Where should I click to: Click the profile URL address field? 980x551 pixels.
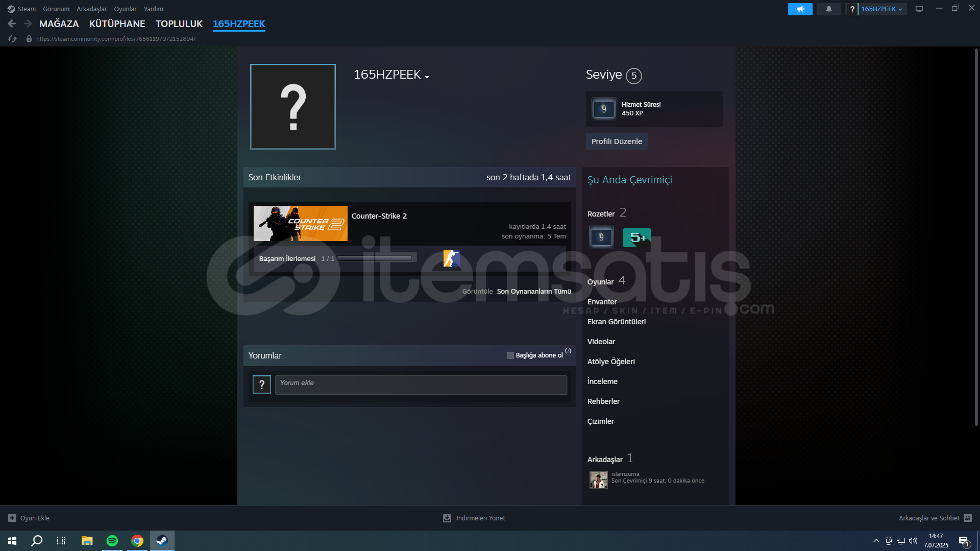click(116, 39)
